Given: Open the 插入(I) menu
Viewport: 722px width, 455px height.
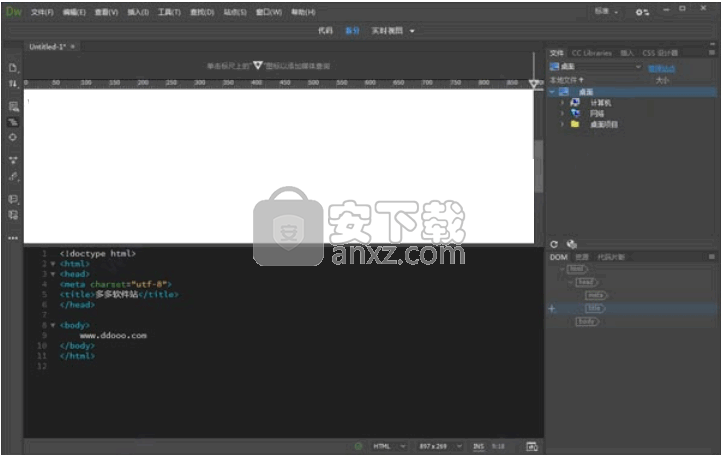Looking at the screenshot, I should 138,12.
